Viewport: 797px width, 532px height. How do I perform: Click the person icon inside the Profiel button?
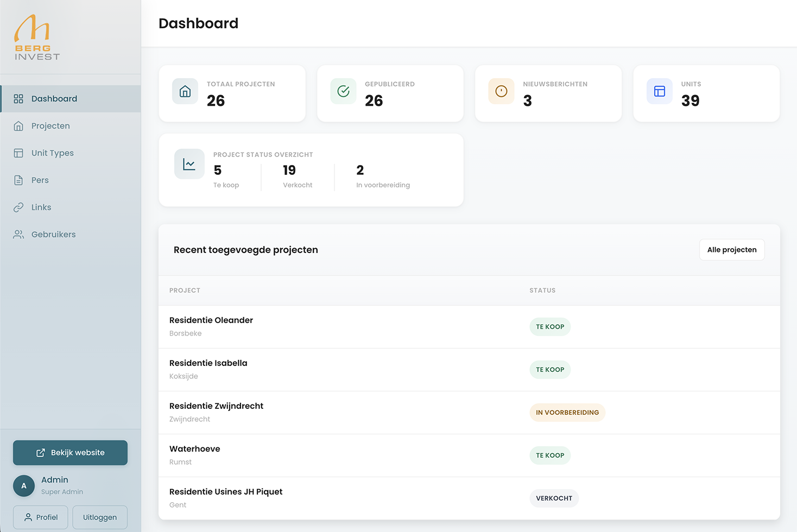pyautogui.click(x=28, y=517)
